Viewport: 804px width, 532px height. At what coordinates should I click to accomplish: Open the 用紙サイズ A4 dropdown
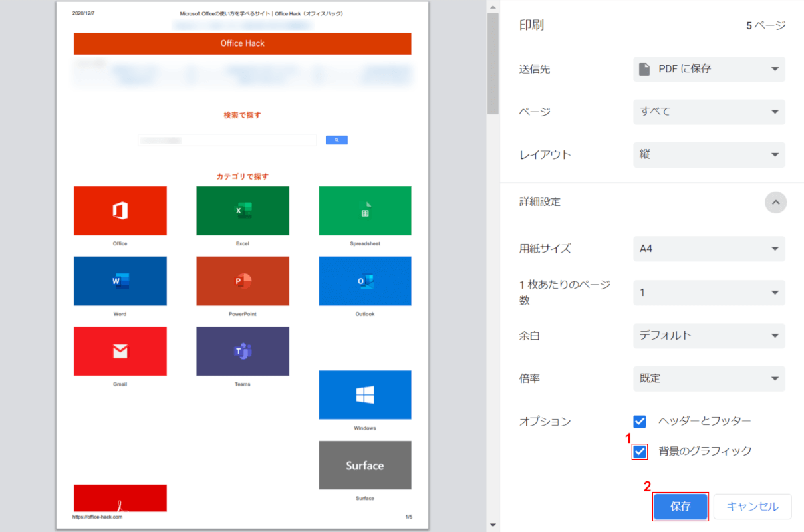709,249
